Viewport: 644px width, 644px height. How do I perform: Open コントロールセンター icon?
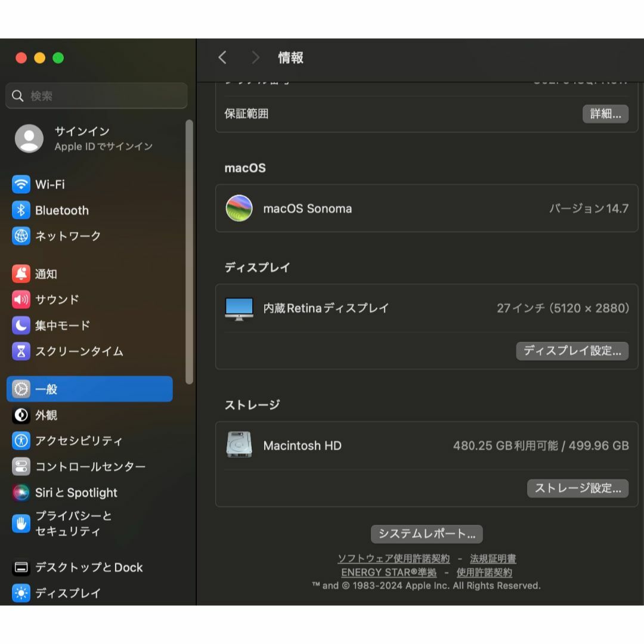click(21, 466)
